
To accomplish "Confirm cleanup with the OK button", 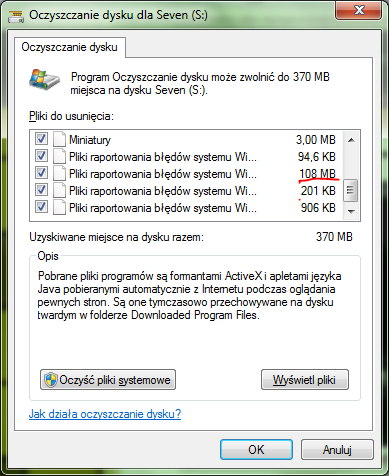I will [x=256, y=450].
